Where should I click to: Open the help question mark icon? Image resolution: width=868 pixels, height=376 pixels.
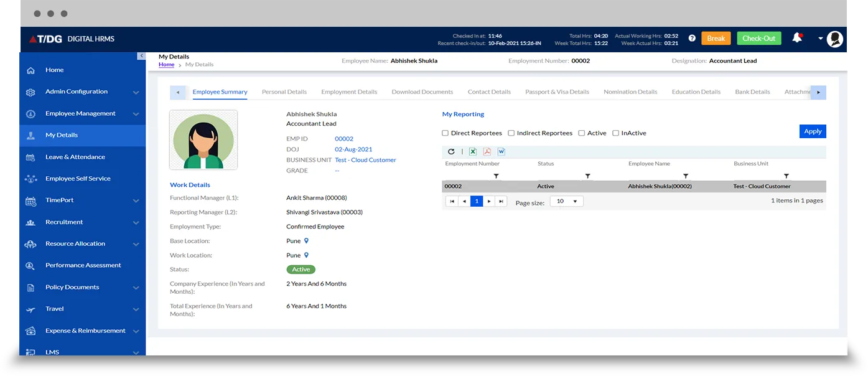point(692,39)
